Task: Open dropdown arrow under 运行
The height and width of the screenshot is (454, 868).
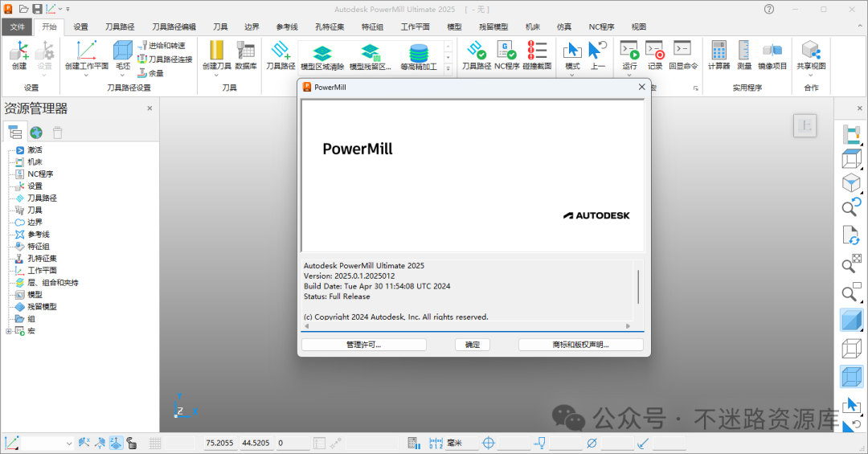Action: [x=629, y=75]
